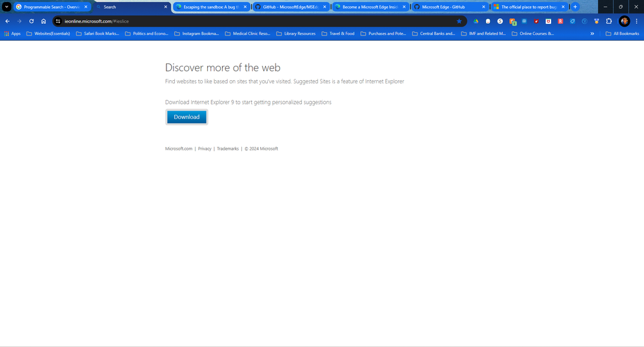
Task: Close the Microsoft Edge - GitHub tab
Action: point(483,7)
